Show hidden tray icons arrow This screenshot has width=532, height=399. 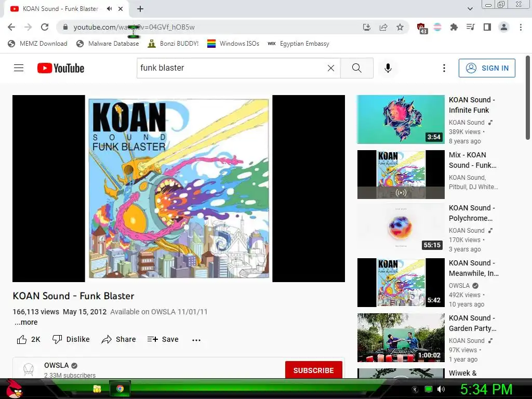pyautogui.click(x=415, y=390)
